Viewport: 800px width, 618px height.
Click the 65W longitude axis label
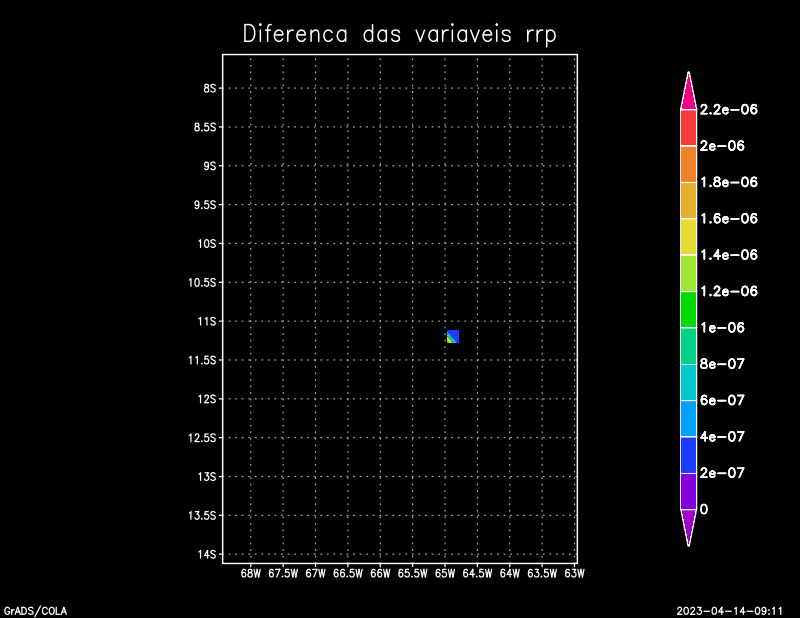click(x=445, y=574)
